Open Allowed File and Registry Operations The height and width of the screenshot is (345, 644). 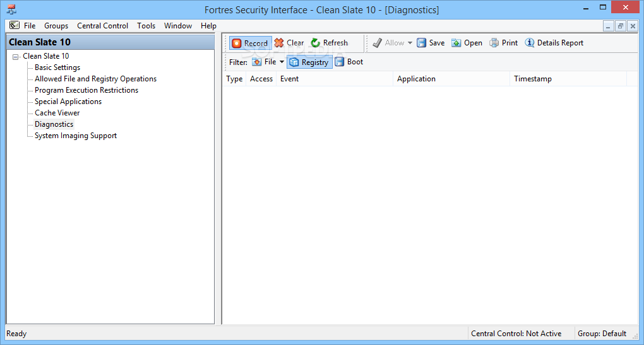[x=96, y=79]
